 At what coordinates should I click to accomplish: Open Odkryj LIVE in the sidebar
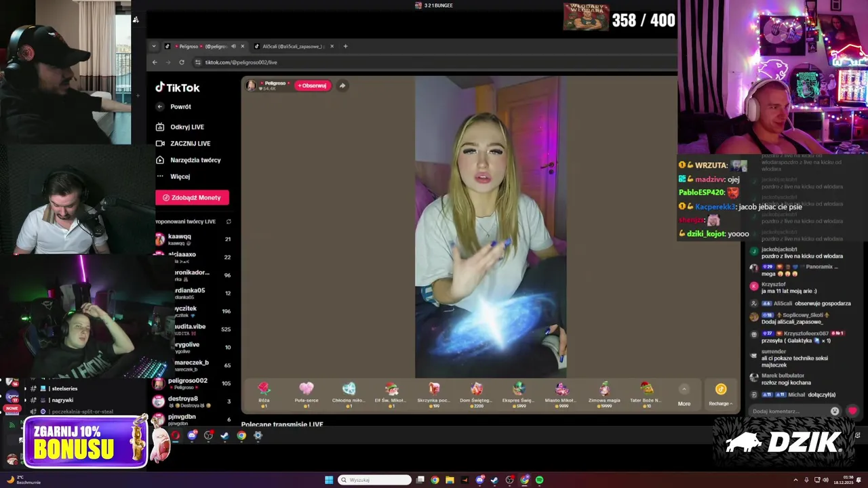point(180,127)
